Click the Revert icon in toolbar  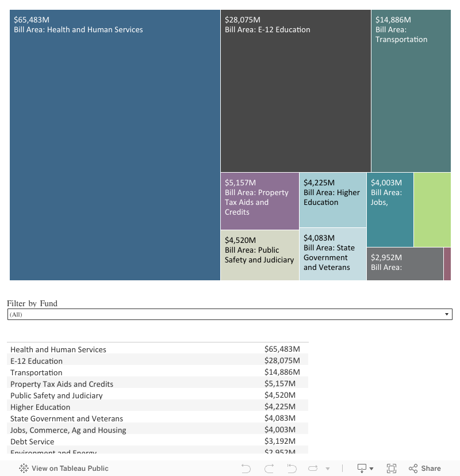292,469
